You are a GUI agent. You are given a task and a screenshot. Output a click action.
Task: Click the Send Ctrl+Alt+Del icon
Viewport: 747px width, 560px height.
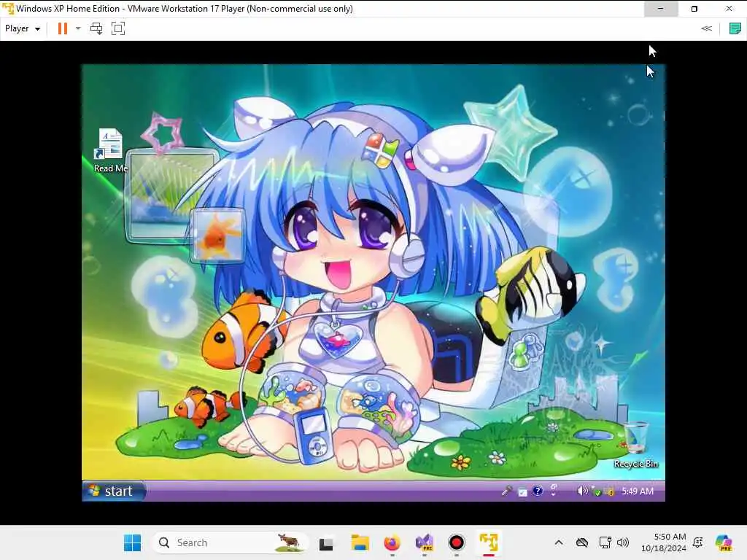click(96, 28)
